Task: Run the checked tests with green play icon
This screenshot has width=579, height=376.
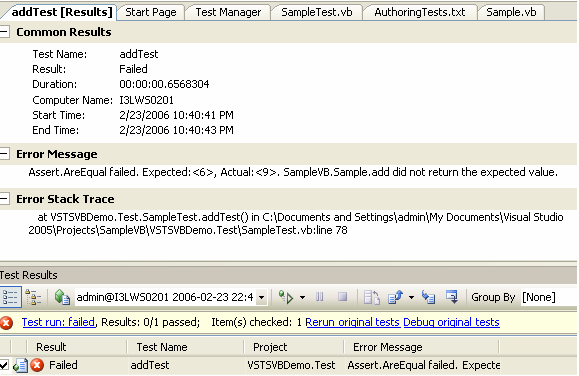Action: [x=286, y=297]
